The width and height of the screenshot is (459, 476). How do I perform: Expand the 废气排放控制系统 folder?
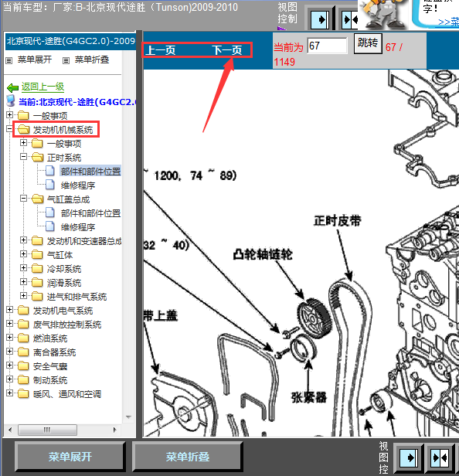(x=9, y=324)
